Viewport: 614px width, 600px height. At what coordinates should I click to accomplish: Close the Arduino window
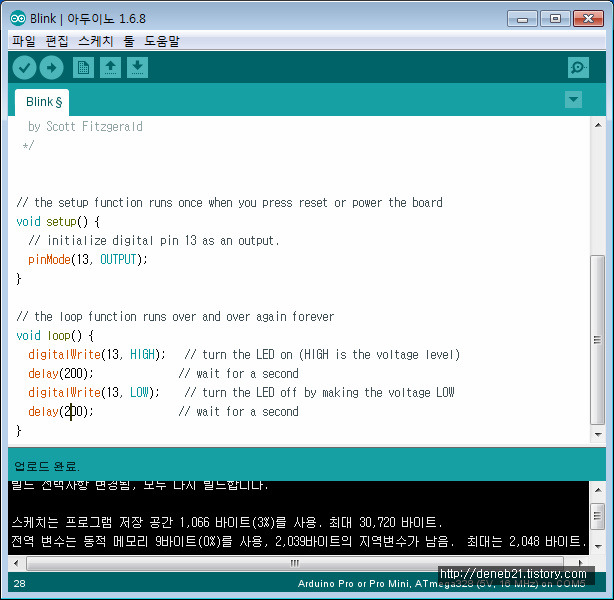(588, 18)
